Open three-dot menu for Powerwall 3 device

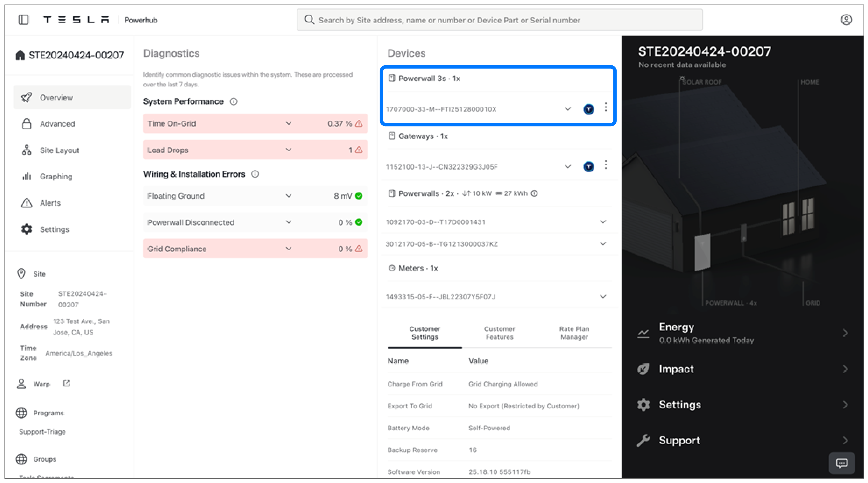point(606,107)
